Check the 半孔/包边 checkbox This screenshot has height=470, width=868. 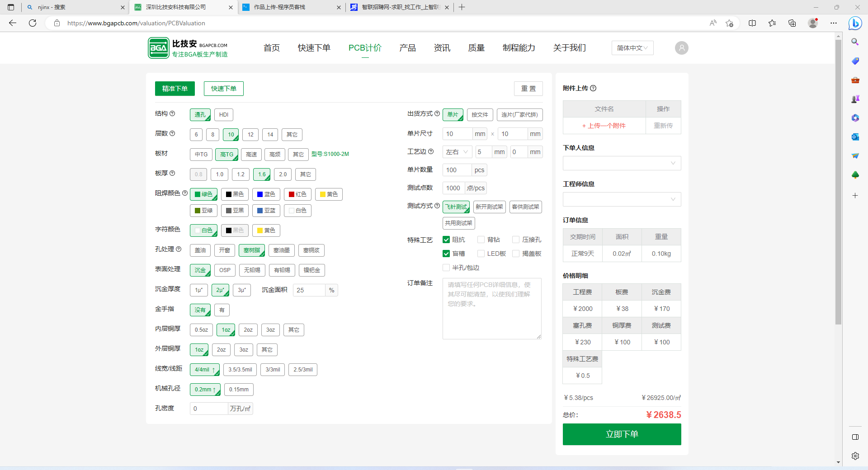click(x=446, y=268)
